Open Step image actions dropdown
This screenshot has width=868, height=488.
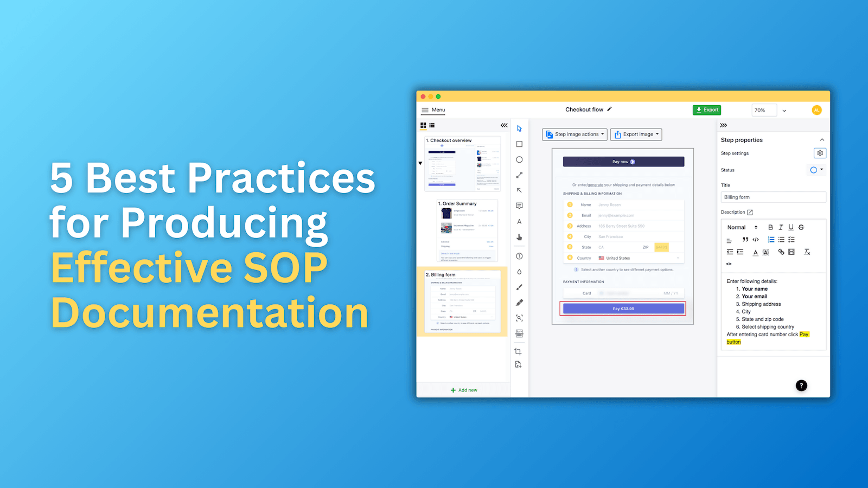pos(575,134)
